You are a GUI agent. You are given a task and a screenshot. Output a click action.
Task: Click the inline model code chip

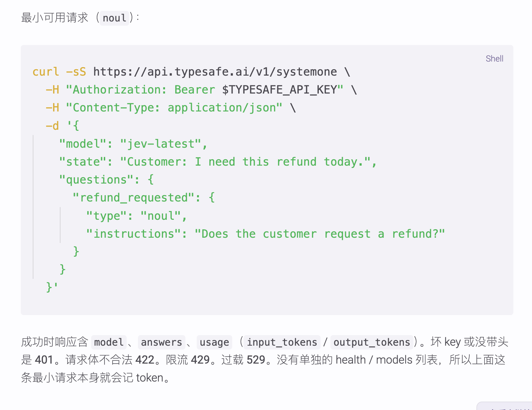(109, 342)
